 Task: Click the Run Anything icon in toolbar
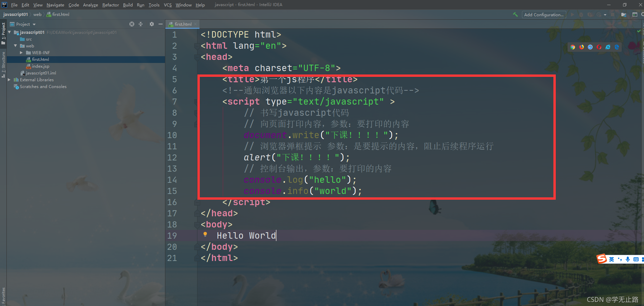click(635, 15)
